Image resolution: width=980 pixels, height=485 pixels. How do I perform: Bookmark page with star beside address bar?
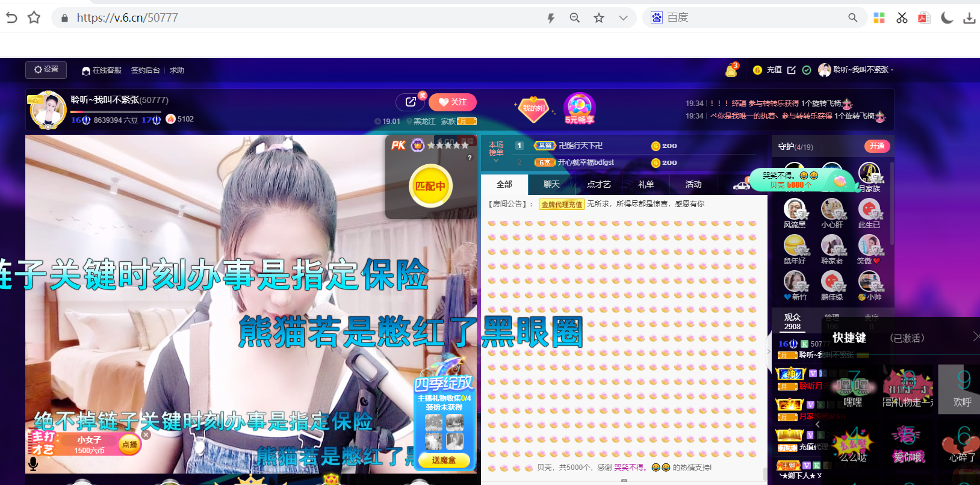[x=34, y=18]
